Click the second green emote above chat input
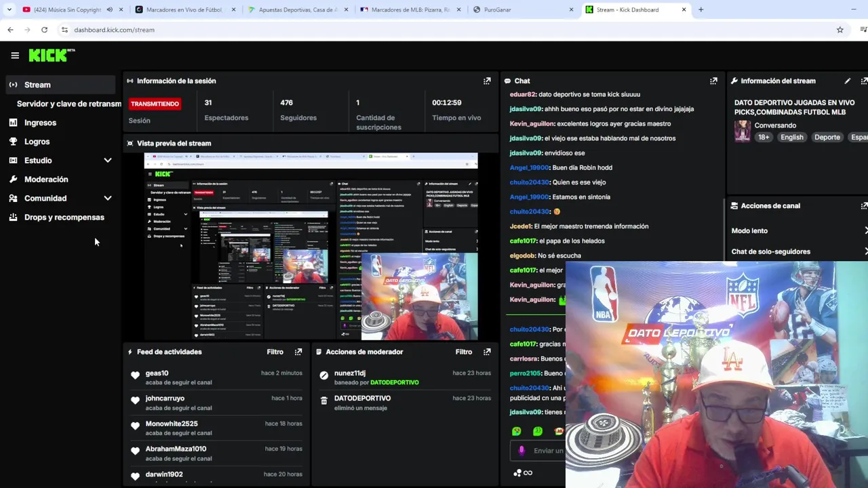This screenshot has height=488, width=868. coord(538,431)
